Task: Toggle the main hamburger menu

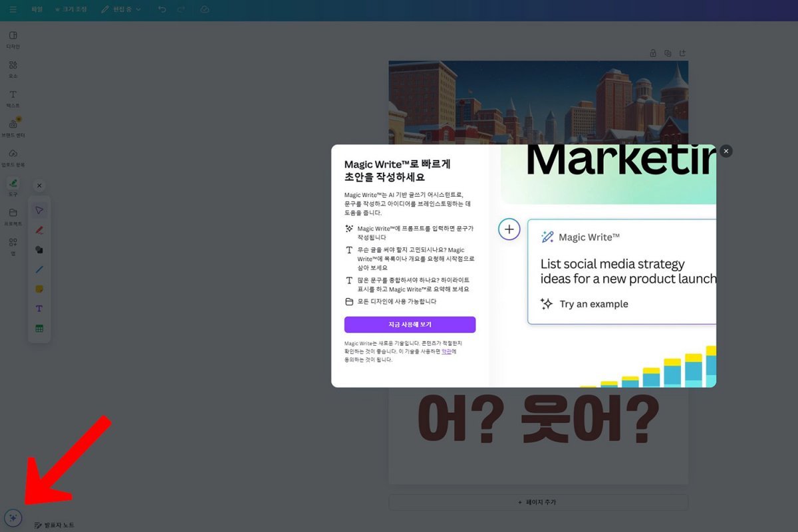Action: (x=13, y=9)
